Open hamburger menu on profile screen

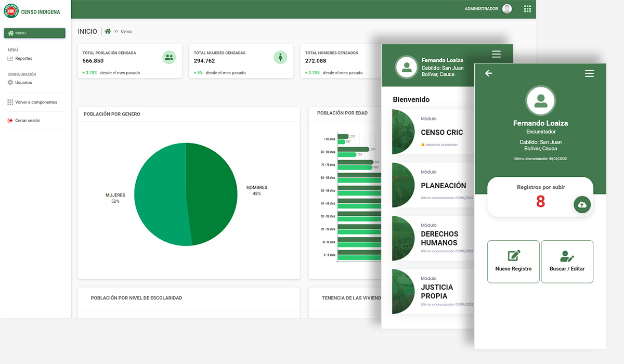pos(589,73)
